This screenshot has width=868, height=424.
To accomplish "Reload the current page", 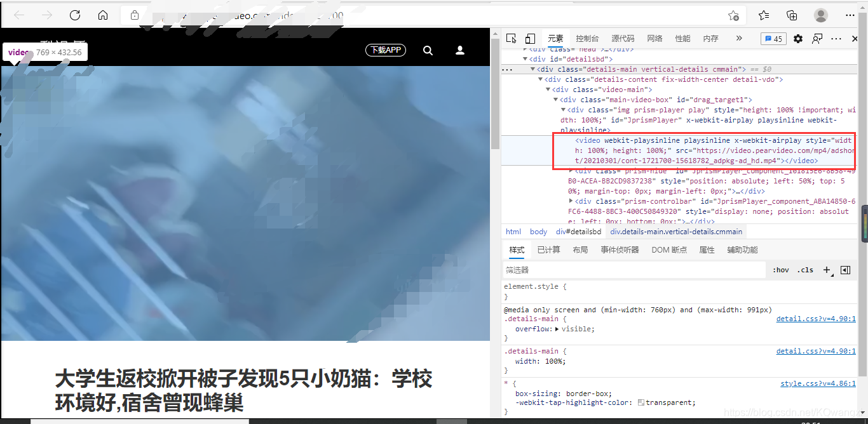I will 75,15.
